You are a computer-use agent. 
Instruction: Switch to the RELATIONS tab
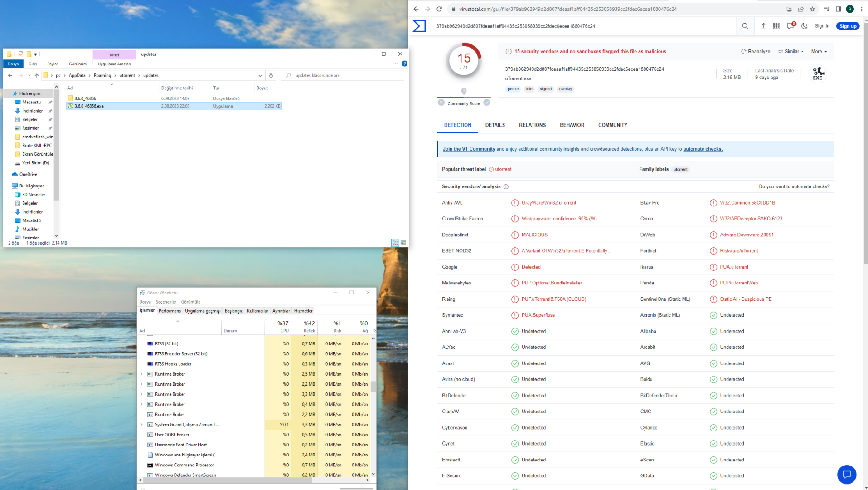pyautogui.click(x=532, y=125)
